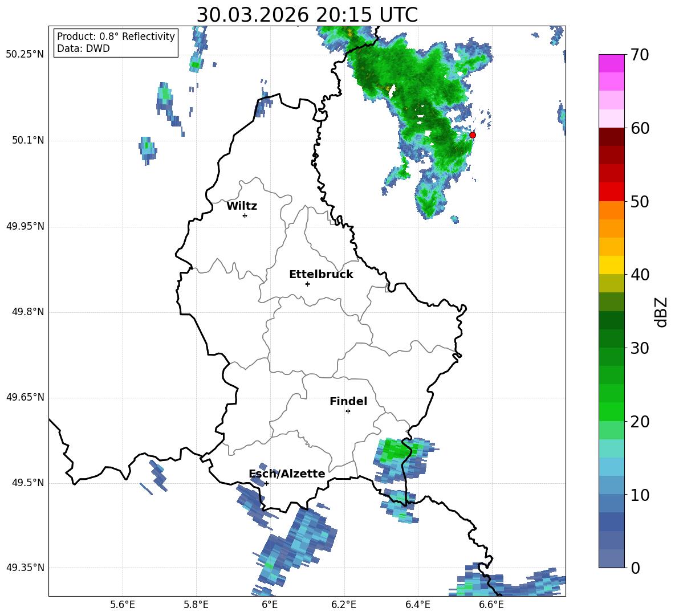675x616 pixels.
Task: Click the 50.25°N latitude label
Action: (25, 55)
